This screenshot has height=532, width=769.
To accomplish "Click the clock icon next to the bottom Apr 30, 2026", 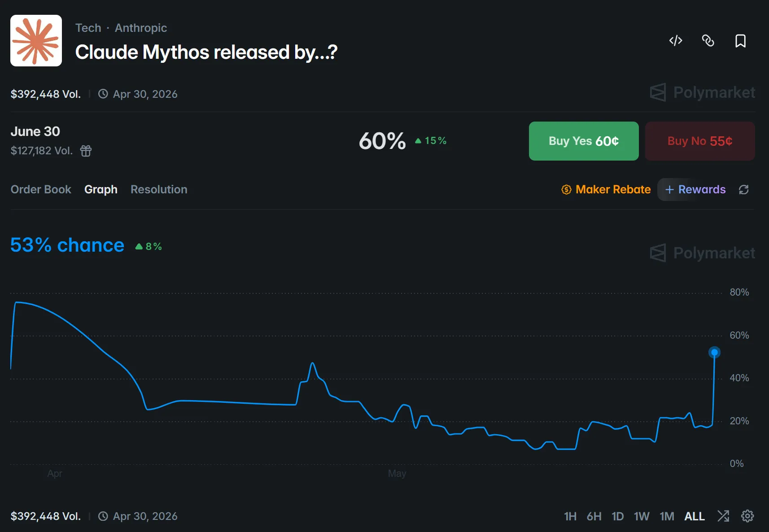I will click(103, 516).
